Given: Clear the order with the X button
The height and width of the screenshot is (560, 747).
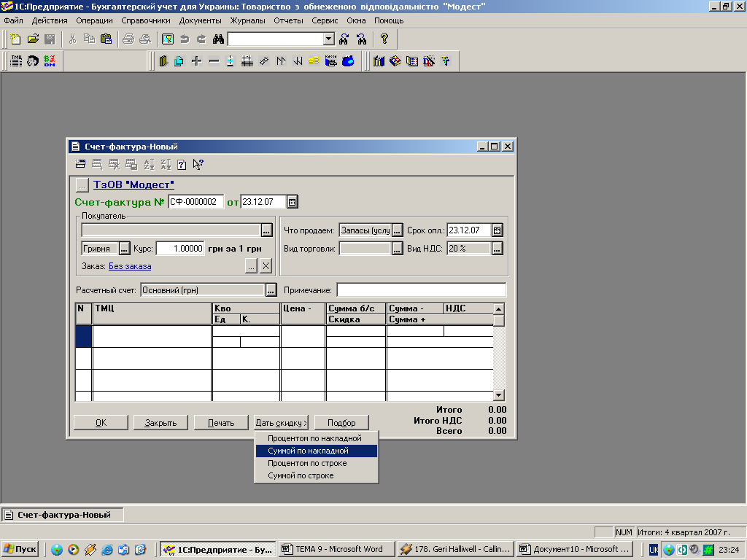Looking at the screenshot, I should 266,265.
